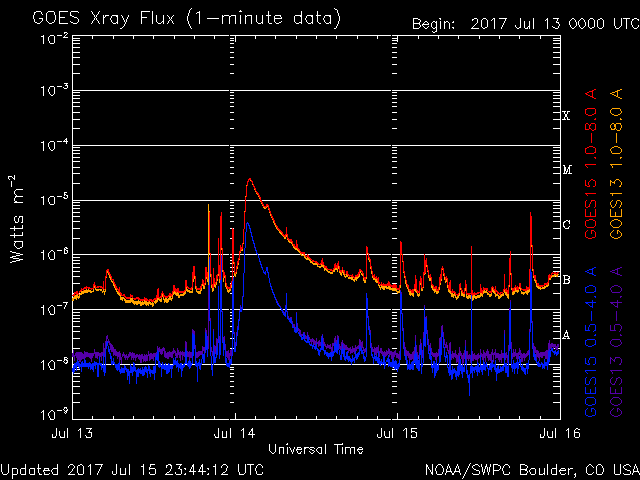The image size is (640, 480).
Task: Click the red peak of the Jul 14 flare
Action: [x=249, y=180]
